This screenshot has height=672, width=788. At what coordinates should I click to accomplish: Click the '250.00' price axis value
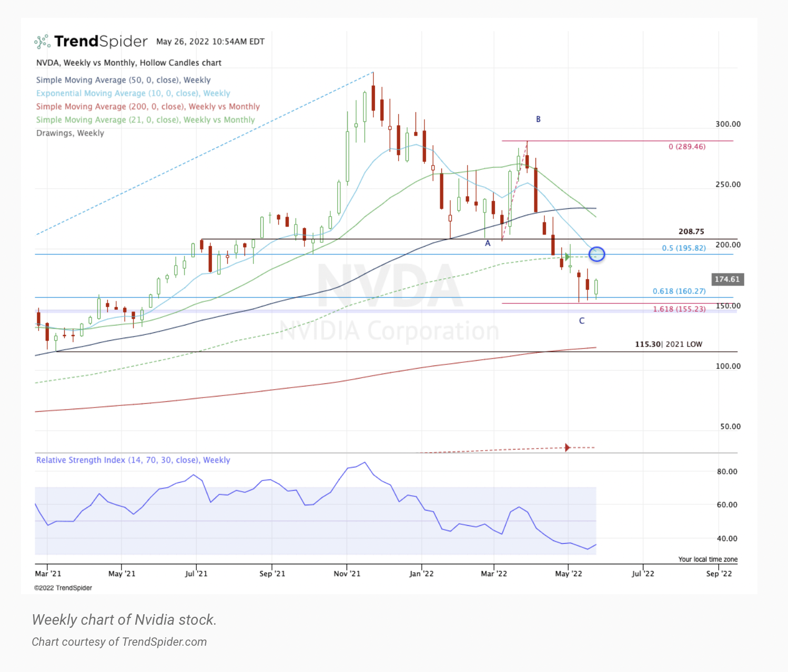728,185
